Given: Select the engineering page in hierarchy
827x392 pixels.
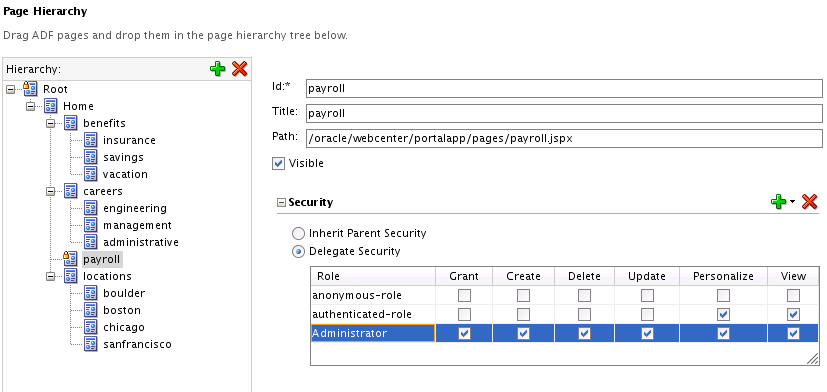Looking at the screenshot, I should coord(135,208).
